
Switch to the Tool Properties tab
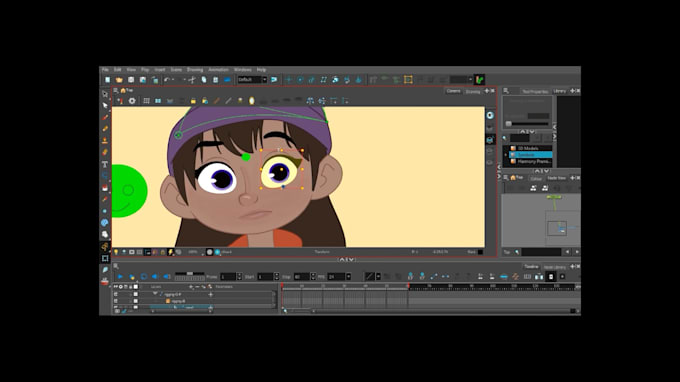(535, 91)
